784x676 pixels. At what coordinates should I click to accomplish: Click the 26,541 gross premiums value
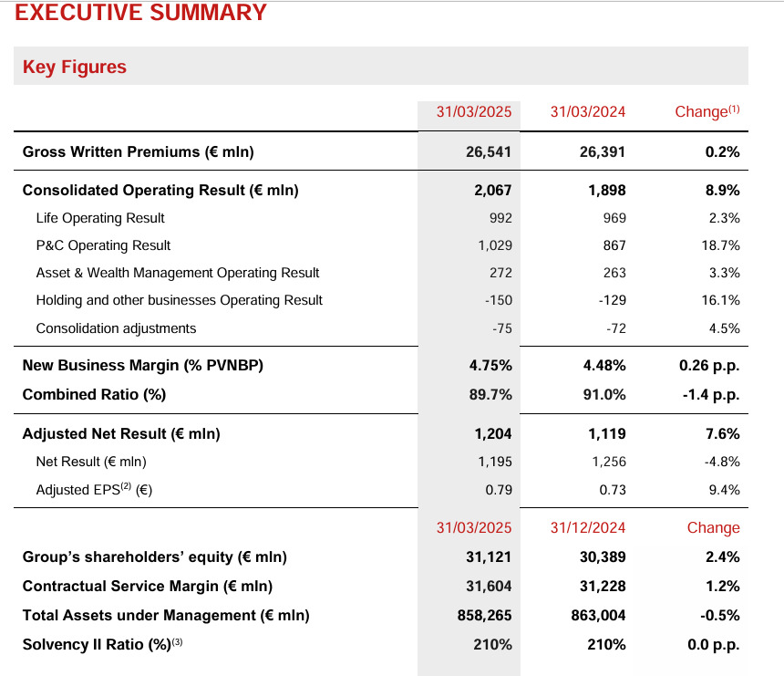click(x=489, y=152)
